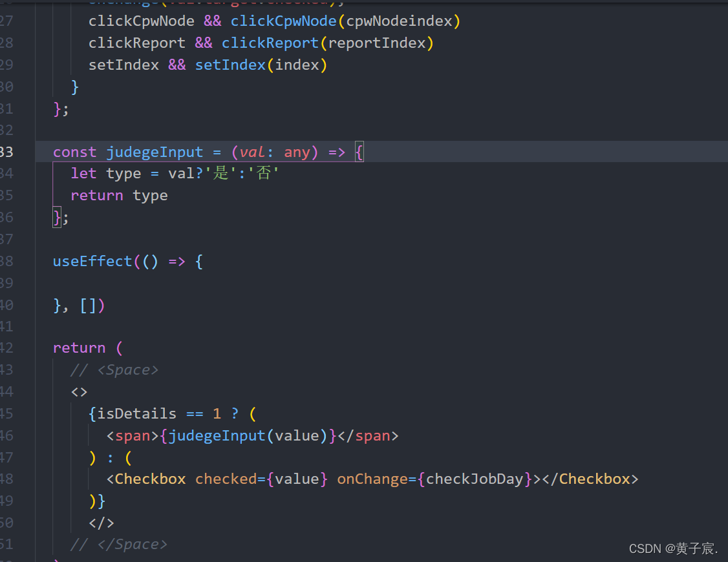Viewport: 728px width, 562px height.
Task: Click the 'return type' statement
Action: pos(120,195)
